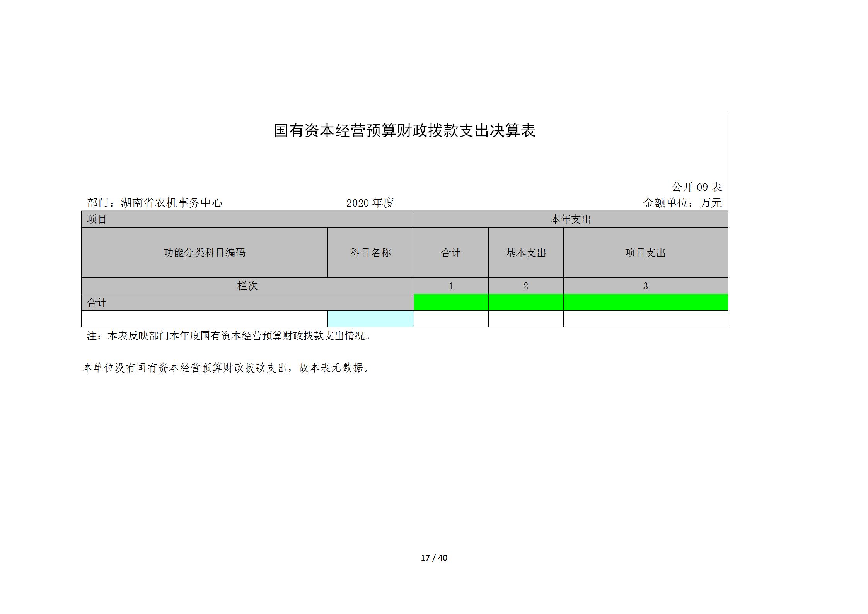Select column number 2 cell

click(525, 286)
